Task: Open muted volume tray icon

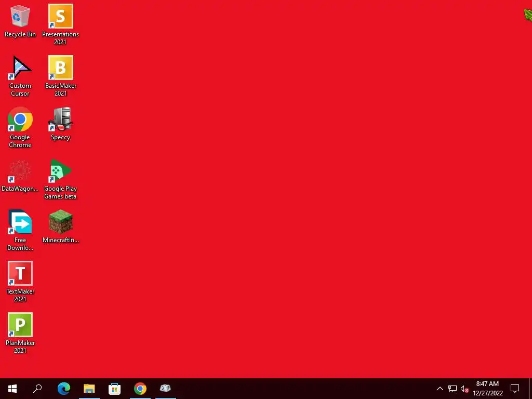Action: pos(464,389)
